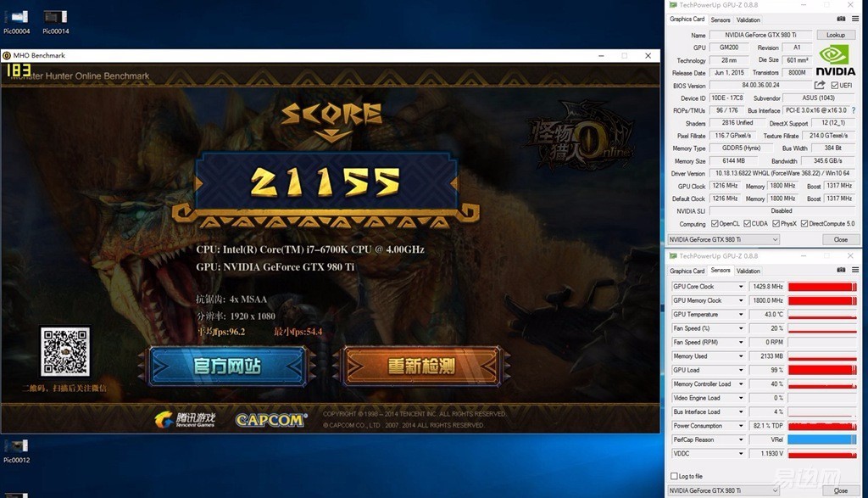Click the GPU Load red sensor graph
This screenshot has width=868, height=498.
pyautogui.click(x=822, y=370)
